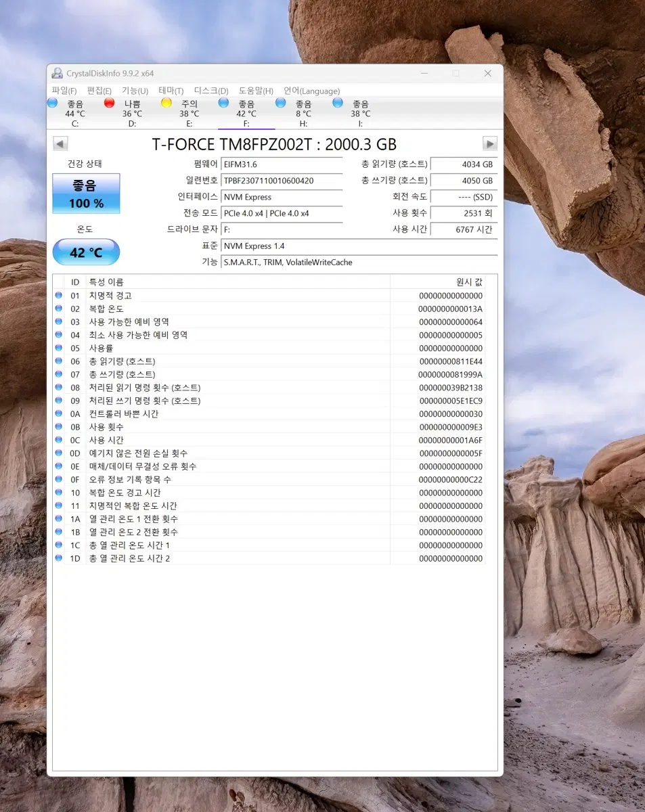Click power on hours value 6767 시간

tap(464, 229)
